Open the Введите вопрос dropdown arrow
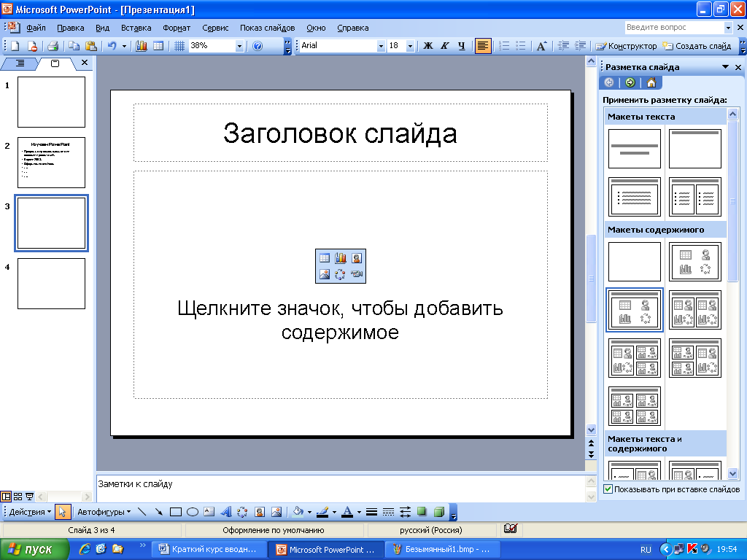 [728, 28]
